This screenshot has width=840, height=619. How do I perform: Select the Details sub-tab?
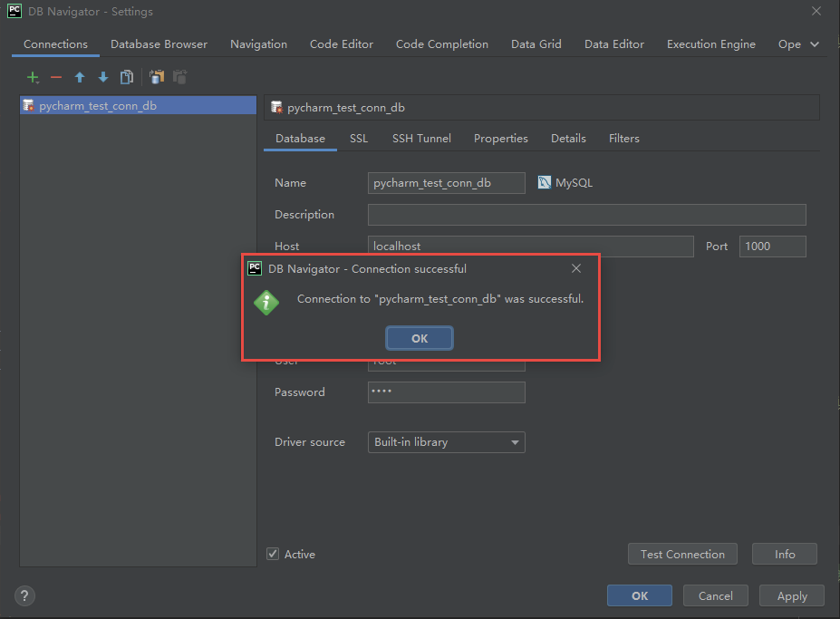[x=568, y=139]
